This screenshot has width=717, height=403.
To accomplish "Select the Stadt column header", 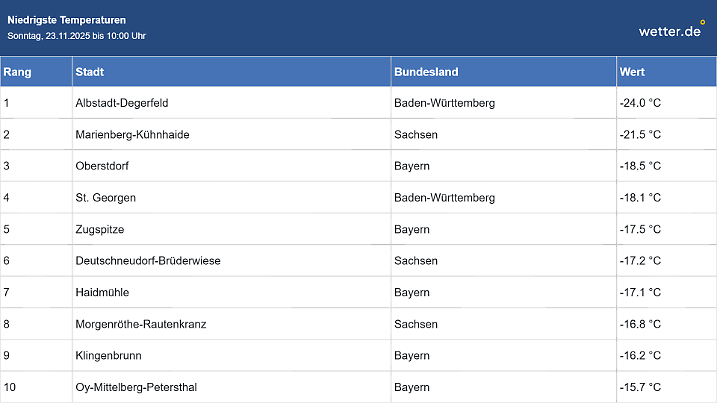I will (x=89, y=72).
